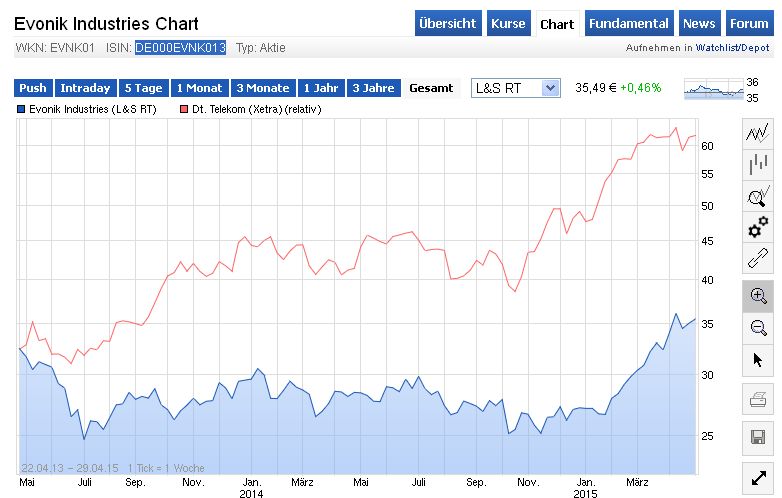Viewport: 782px width, 498px height.
Task: Open the L&S RT exchange dropdown
Action: 515,88
